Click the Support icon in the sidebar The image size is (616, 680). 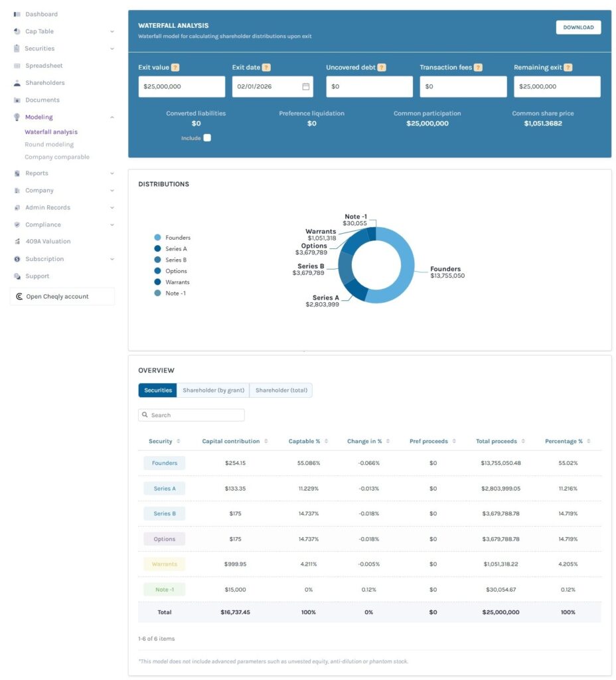[x=18, y=276]
